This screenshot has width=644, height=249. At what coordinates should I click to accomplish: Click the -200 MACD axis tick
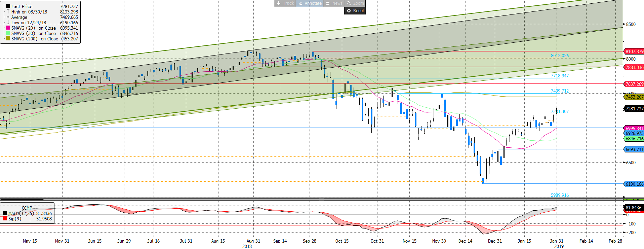[631, 233]
